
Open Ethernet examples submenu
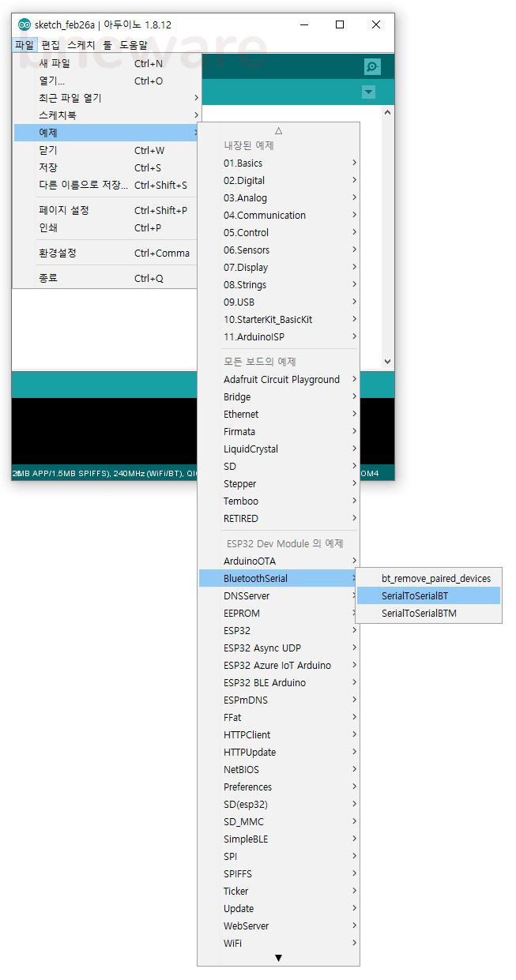pos(278,414)
